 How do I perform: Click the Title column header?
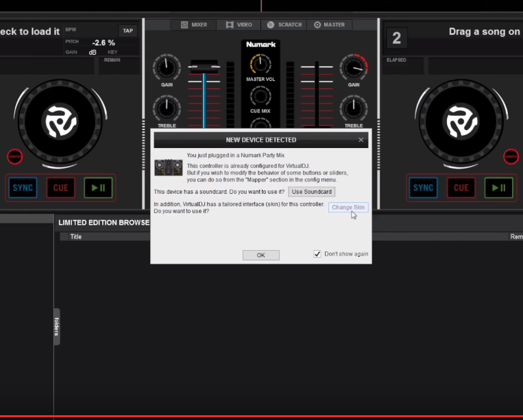[75, 236]
